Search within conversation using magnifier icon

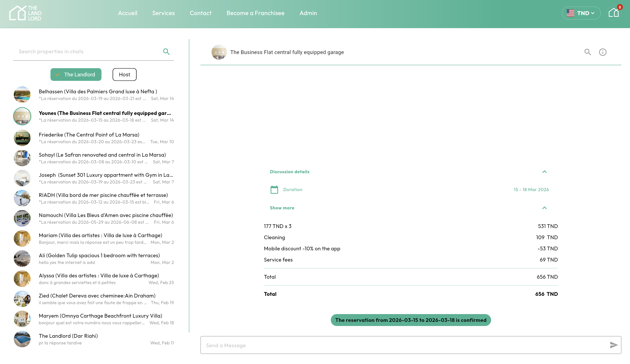click(588, 52)
